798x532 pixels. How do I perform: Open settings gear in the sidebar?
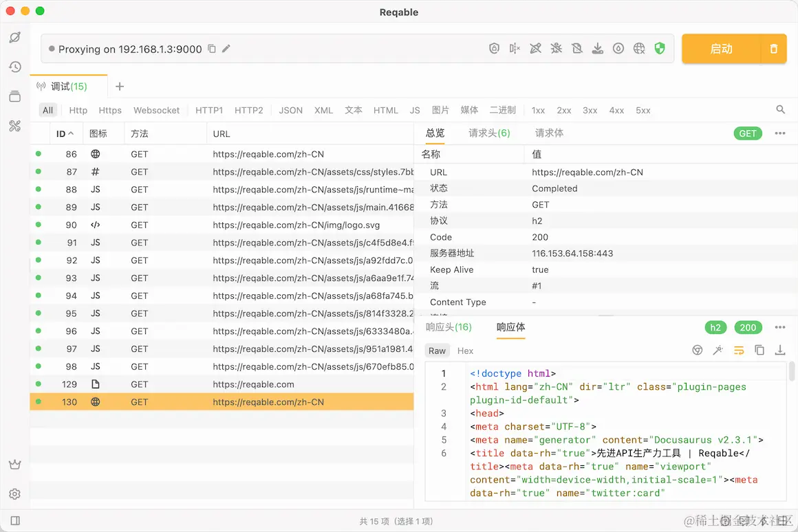tap(14, 494)
